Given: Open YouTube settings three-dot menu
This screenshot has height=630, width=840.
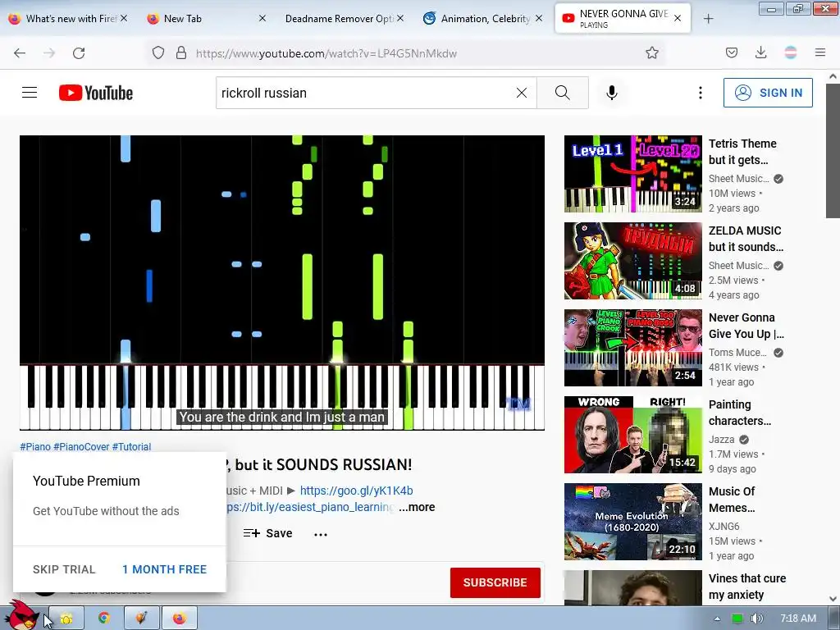Looking at the screenshot, I should (x=701, y=93).
